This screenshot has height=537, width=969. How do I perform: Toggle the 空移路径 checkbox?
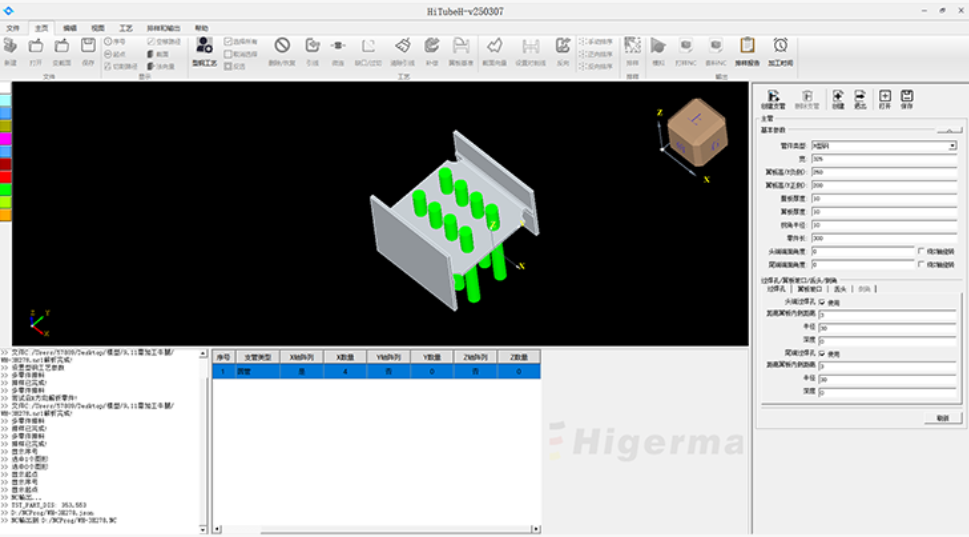(151, 42)
